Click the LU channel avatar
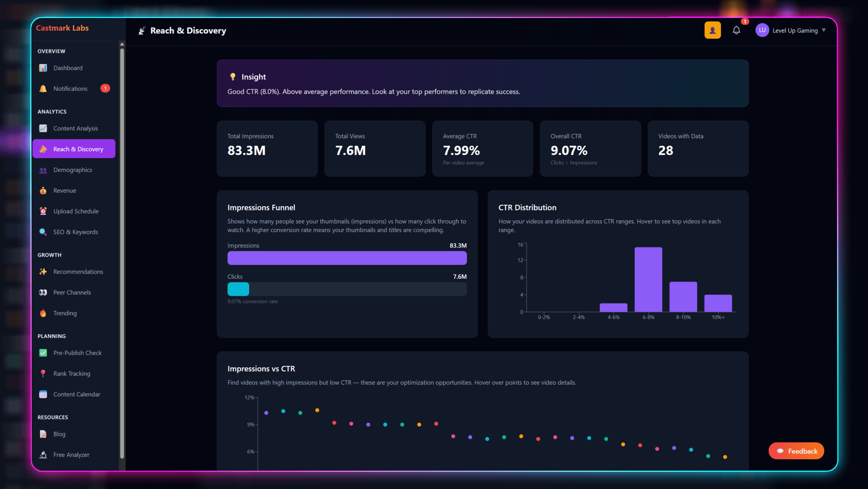 [762, 30]
